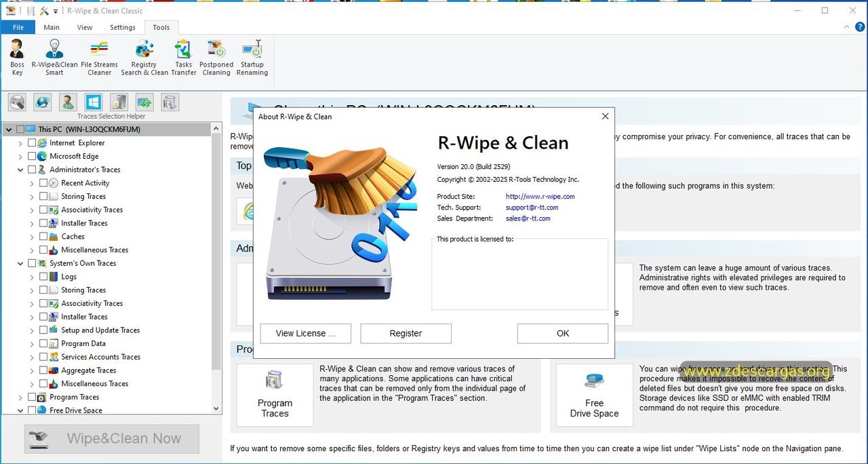Click the Logs tree icon
Image resolution: width=868 pixels, height=464 pixels.
(54, 277)
